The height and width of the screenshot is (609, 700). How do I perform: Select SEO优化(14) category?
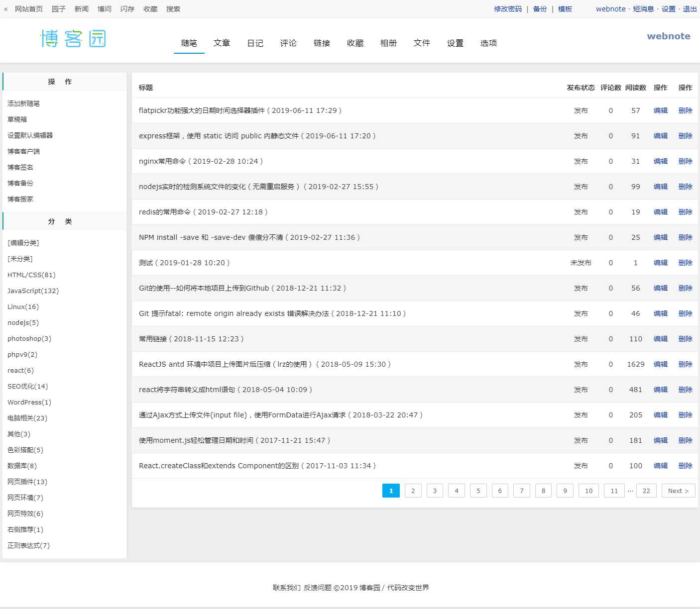point(28,386)
